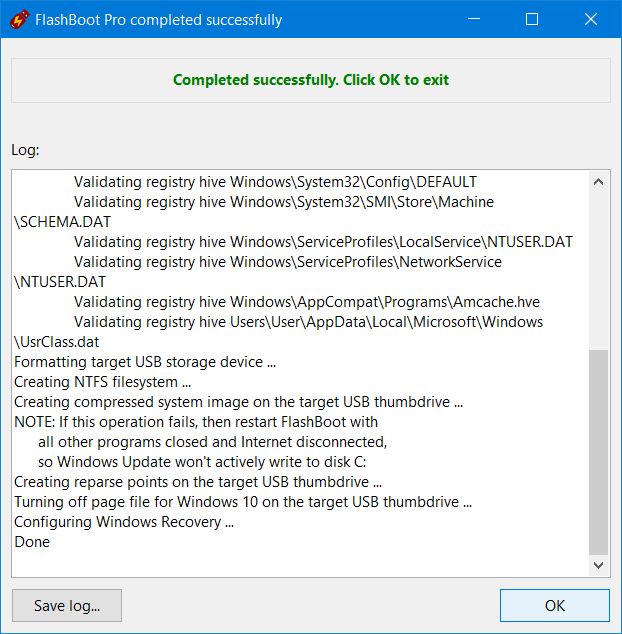Maximize the FlashBoot Pro window

pyautogui.click(x=532, y=19)
